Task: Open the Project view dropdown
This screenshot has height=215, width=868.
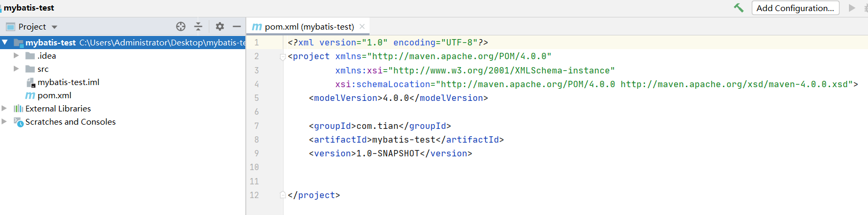Action: pyautogui.click(x=54, y=27)
